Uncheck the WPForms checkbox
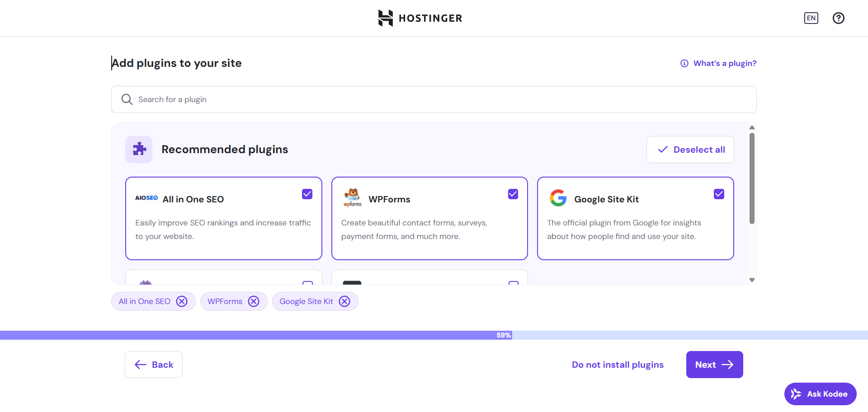 tap(513, 194)
